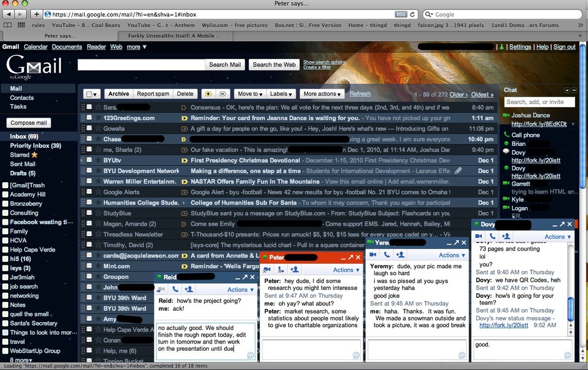Add people to Dovy chat
Screen dimensions: 588x370
click(506, 236)
